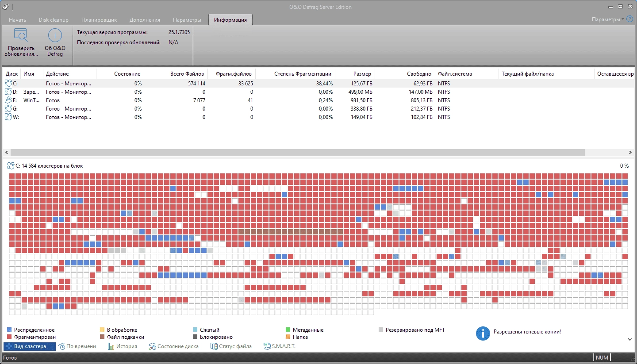Image resolution: width=637 pixels, height=364 pixels.
Task: Click the horizontal scrollbar thumb of drive list
Action: point(297,152)
